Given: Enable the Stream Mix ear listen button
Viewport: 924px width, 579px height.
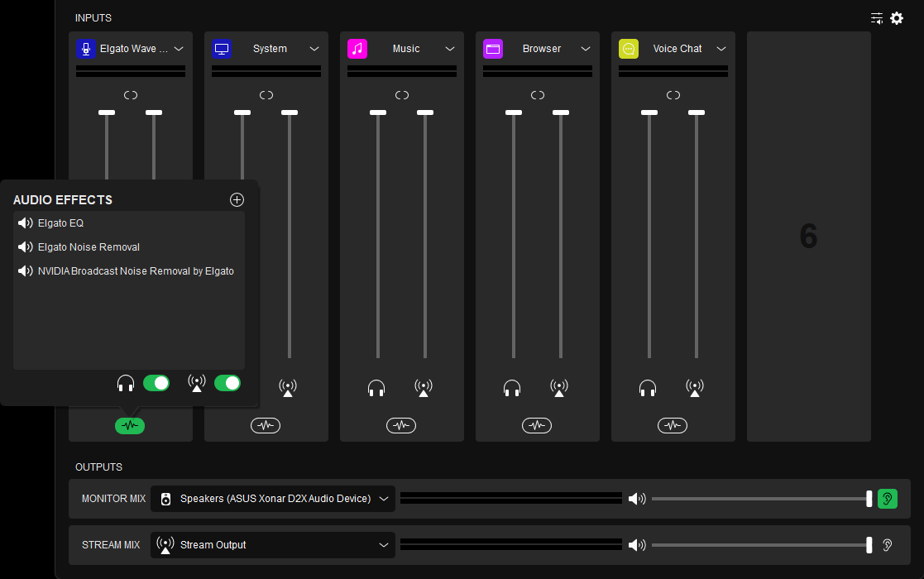Looking at the screenshot, I should click(x=887, y=545).
